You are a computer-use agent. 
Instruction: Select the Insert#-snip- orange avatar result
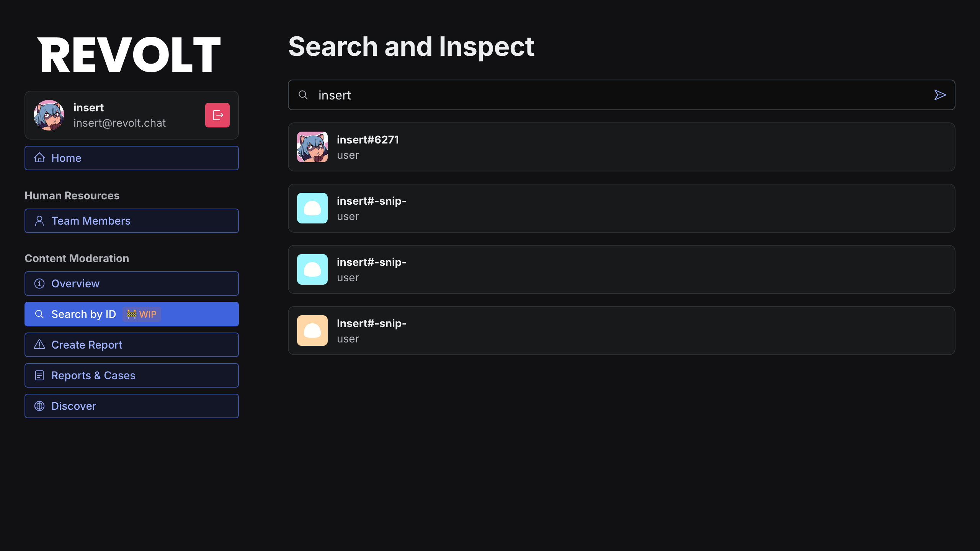tap(621, 330)
